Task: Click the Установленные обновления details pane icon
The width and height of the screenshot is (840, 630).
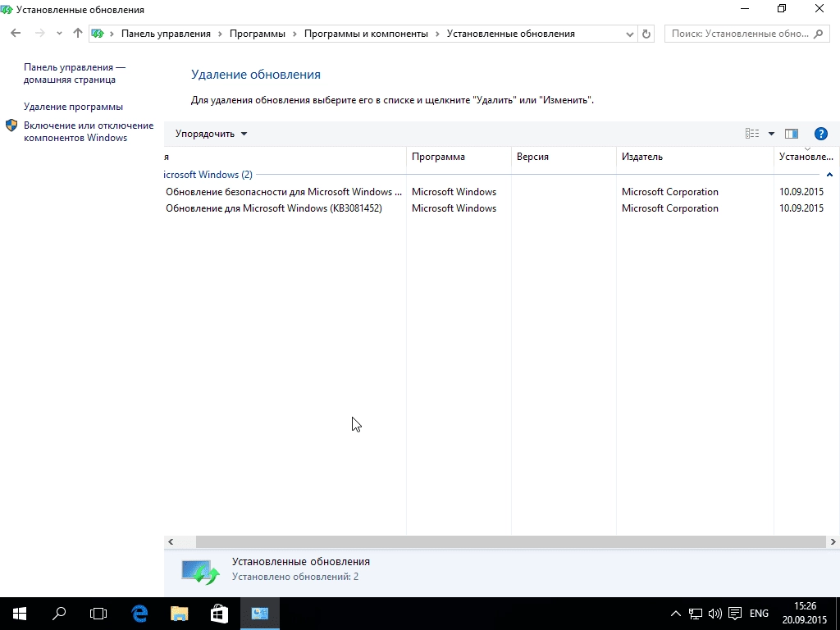Action: 200,571
